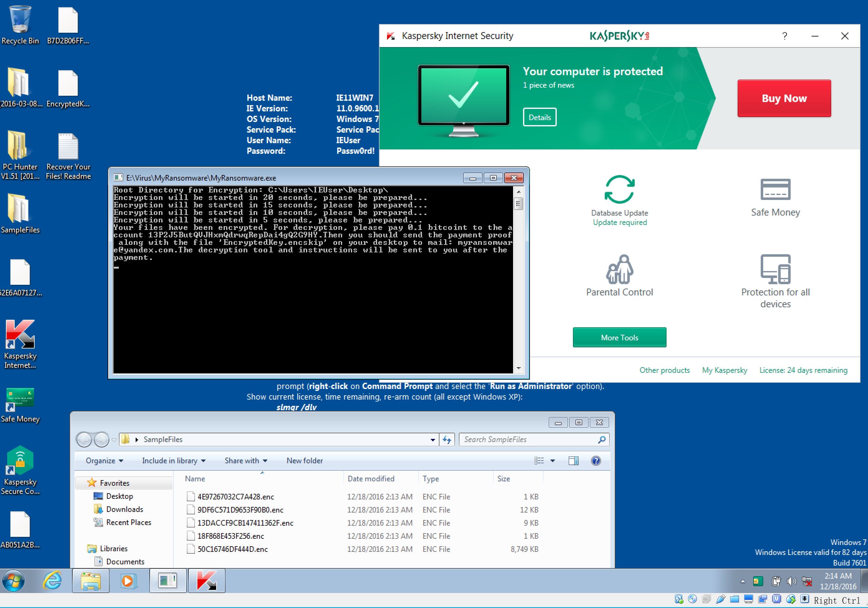This screenshot has height=608, width=868.
Task: Expand the Organize dropdown menu
Action: click(x=104, y=460)
